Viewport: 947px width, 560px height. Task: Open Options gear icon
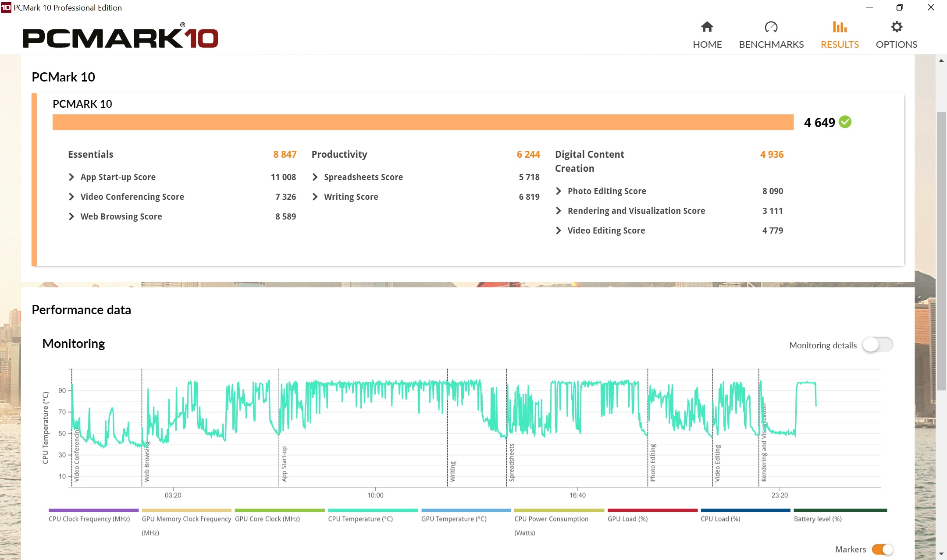point(897,27)
